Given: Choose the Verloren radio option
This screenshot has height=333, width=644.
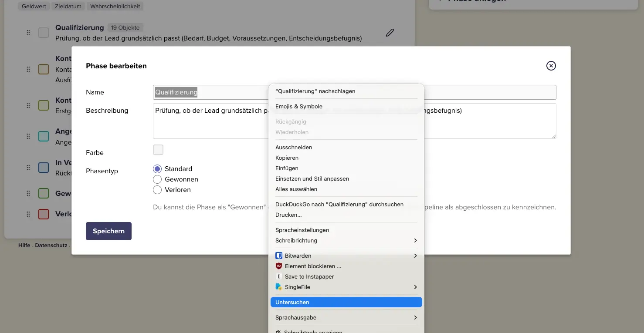Looking at the screenshot, I should 157,190.
